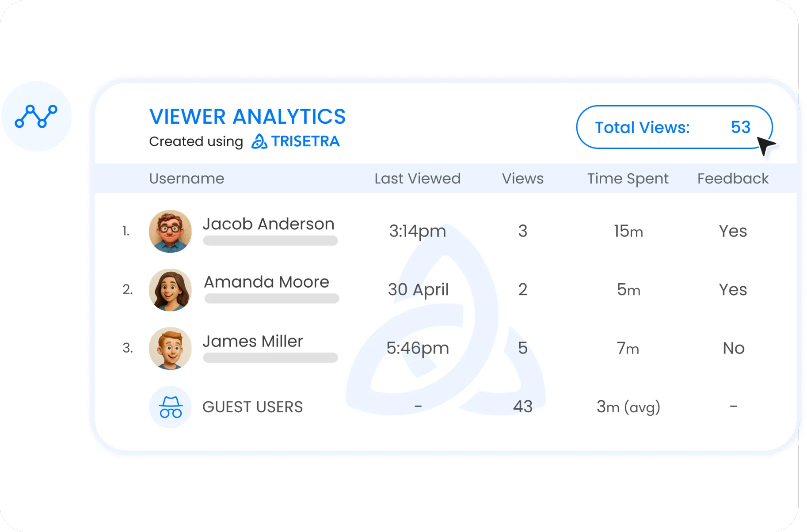
Task: Select the GUEST USERS row
Action: pyautogui.click(x=252, y=407)
